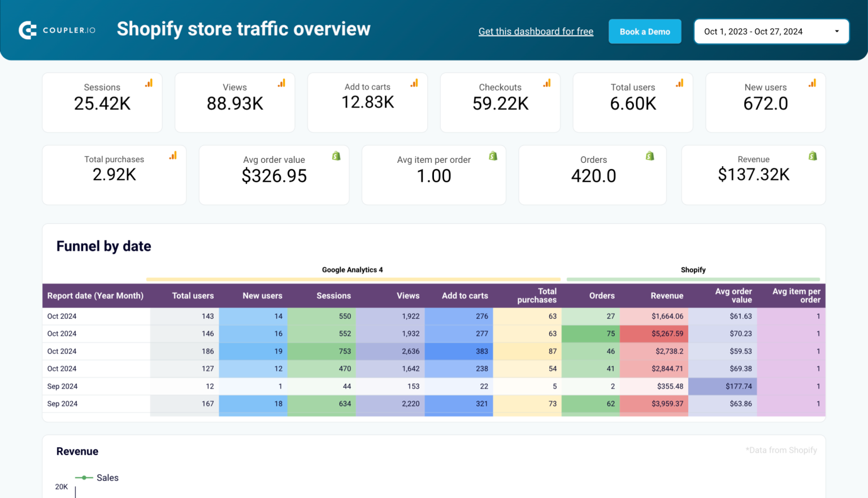Click the analytics icon on the Sessions card
The width and height of the screenshot is (868, 498).
[x=149, y=83]
